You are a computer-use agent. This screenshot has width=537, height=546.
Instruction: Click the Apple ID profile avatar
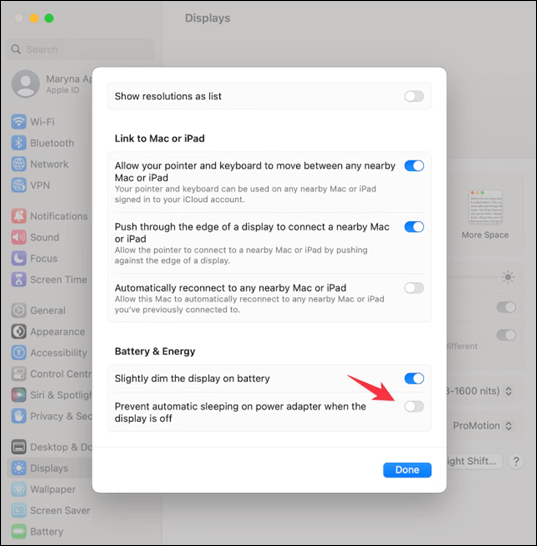[x=25, y=84]
